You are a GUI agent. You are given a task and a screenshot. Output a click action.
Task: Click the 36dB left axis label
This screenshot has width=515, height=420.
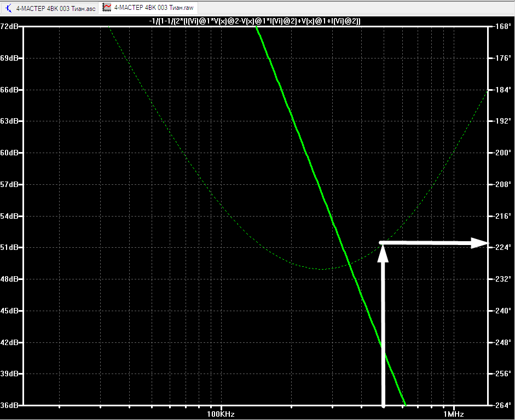[9, 405]
